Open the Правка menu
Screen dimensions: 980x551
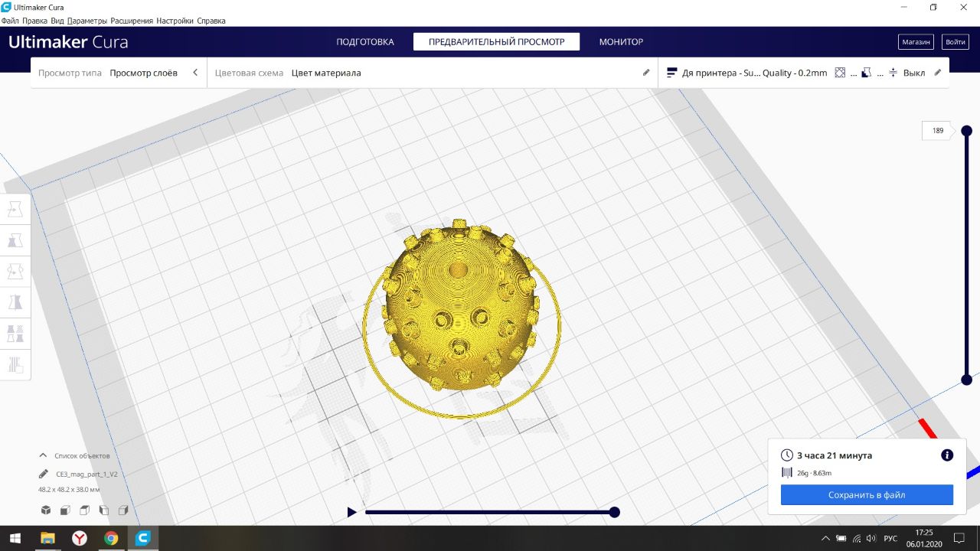tap(35, 21)
